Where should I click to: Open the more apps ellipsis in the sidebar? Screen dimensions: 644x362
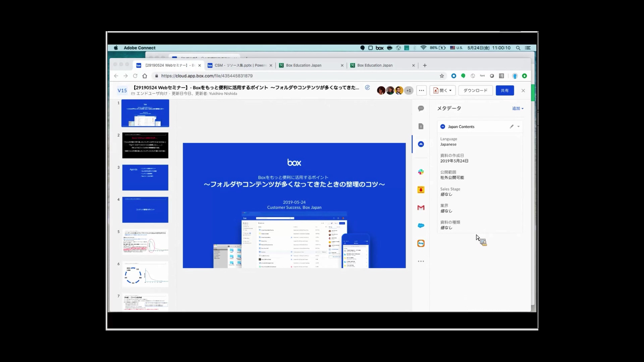pos(421,261)
